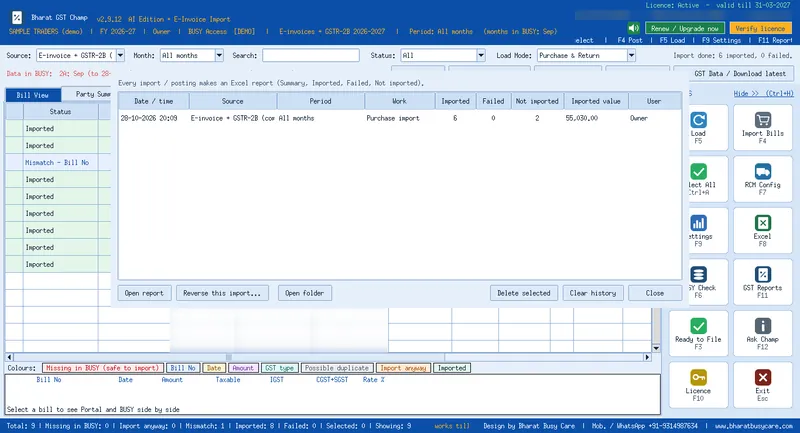Open Ask Champ F12 tile

click(x=762, y=334)
